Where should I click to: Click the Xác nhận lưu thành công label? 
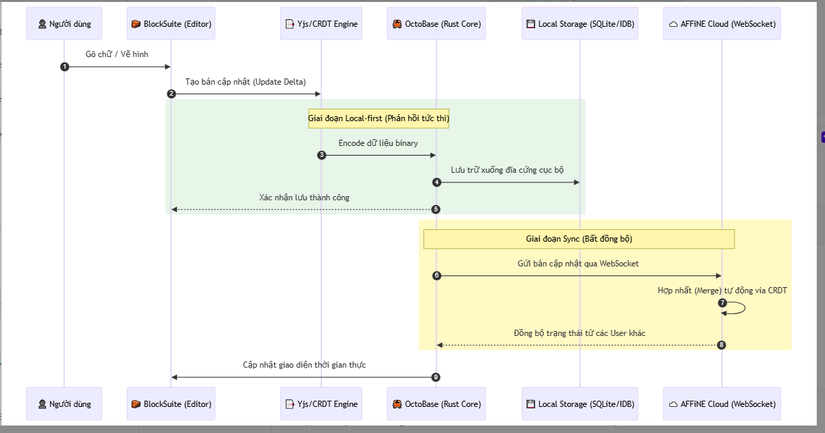[x=304, y=198]
